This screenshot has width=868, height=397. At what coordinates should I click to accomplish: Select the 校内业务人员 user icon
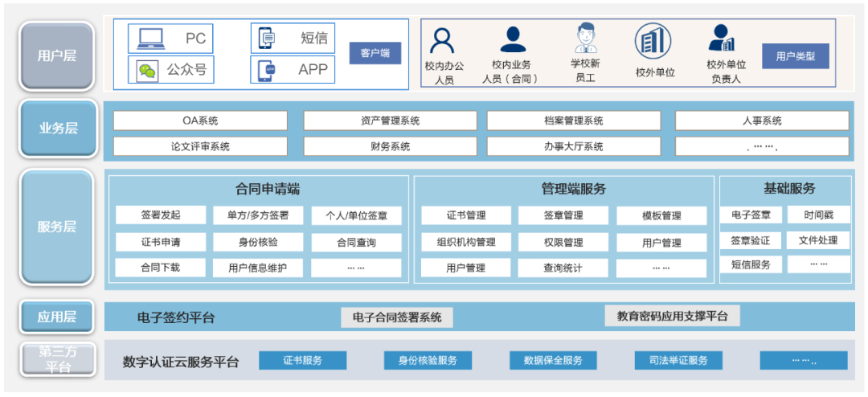512,39
